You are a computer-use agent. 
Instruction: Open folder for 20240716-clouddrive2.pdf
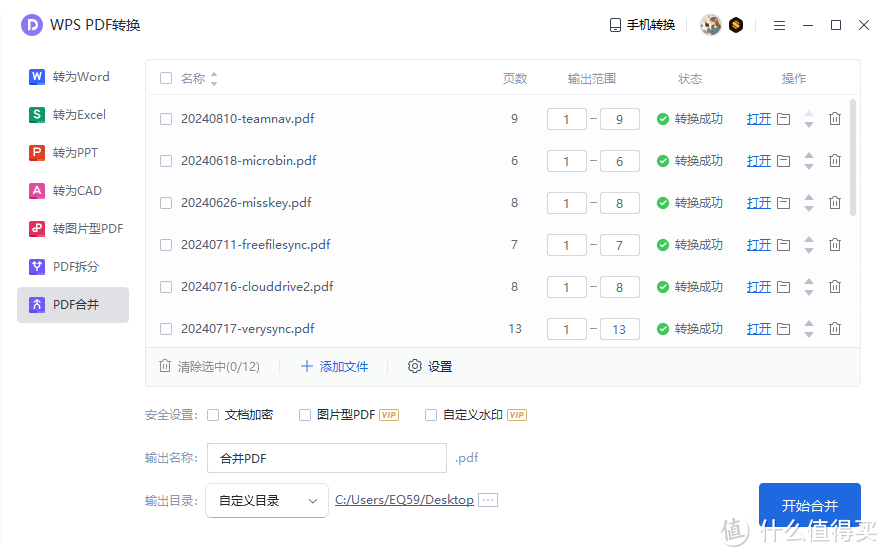click(x=783, y=287)
